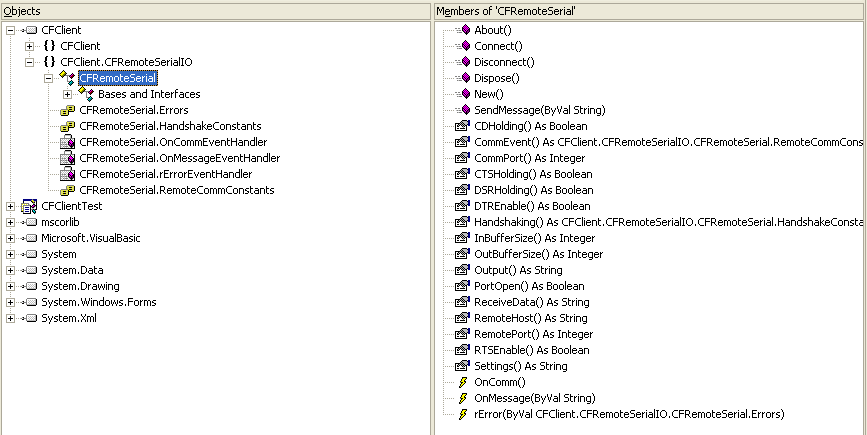Collapse the CFClient.CFRemoteSerialIO namespace

(x=29, y=62)
